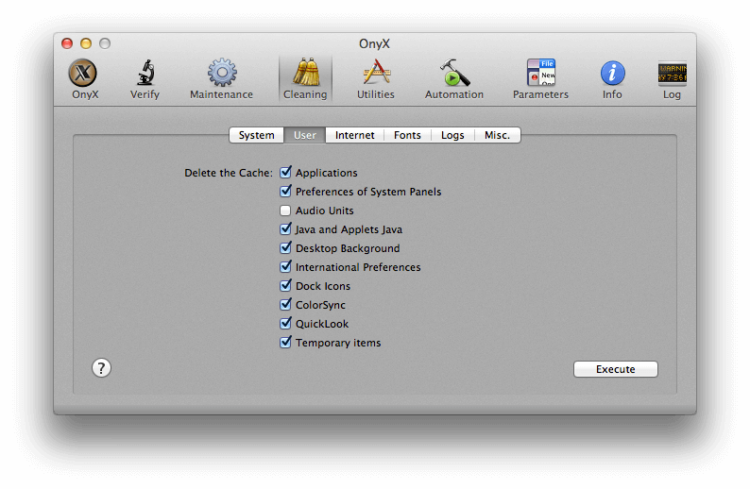Switch to the System tab
The width and height of the screenshot is (750, 489).
click(x=256, y=135)
